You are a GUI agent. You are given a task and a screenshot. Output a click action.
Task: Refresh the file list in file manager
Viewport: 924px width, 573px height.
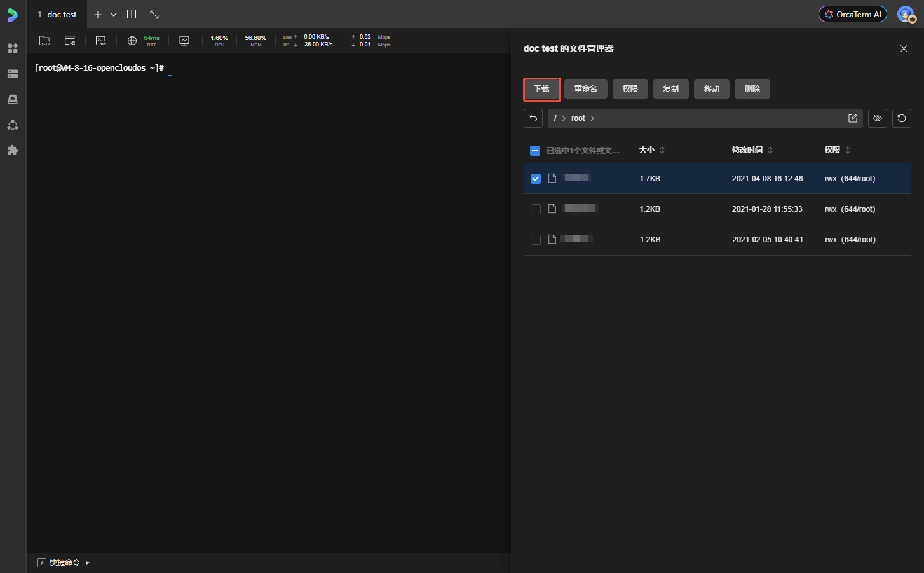(x=901, y=118)
